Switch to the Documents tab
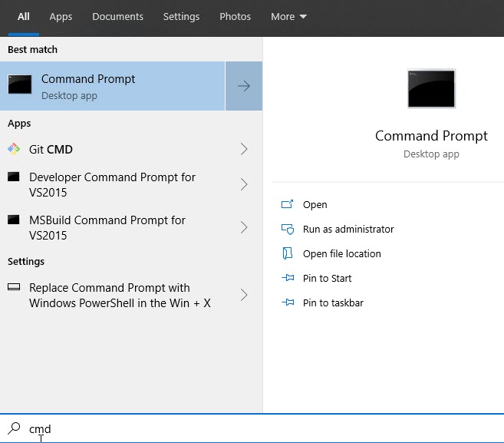 coord(117,16)
